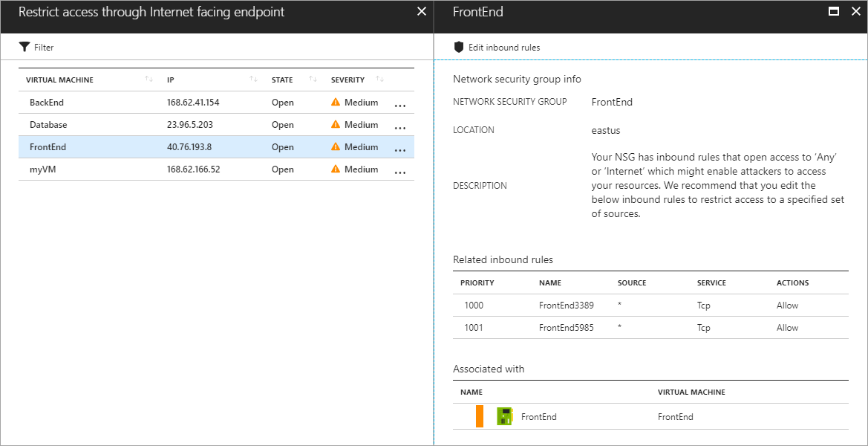This screenshot has width=868, height=446.
Task: Close the Restrict access blade
Action: coord(422,12)
